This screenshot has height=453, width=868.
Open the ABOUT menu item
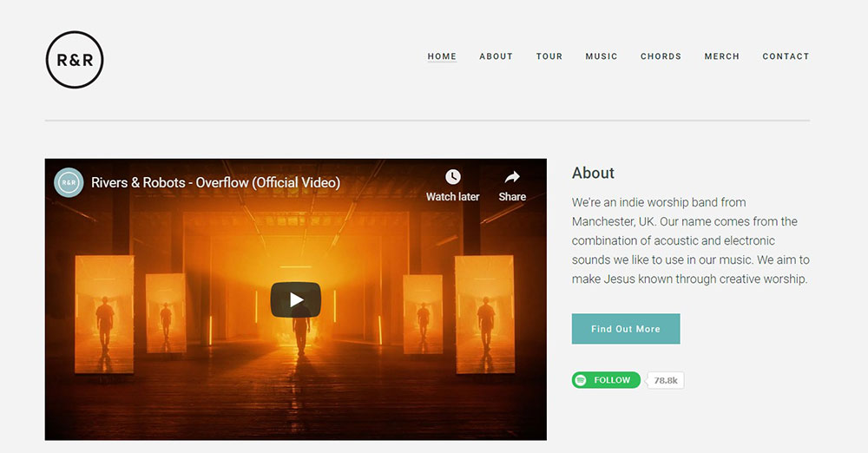(496, 56)
